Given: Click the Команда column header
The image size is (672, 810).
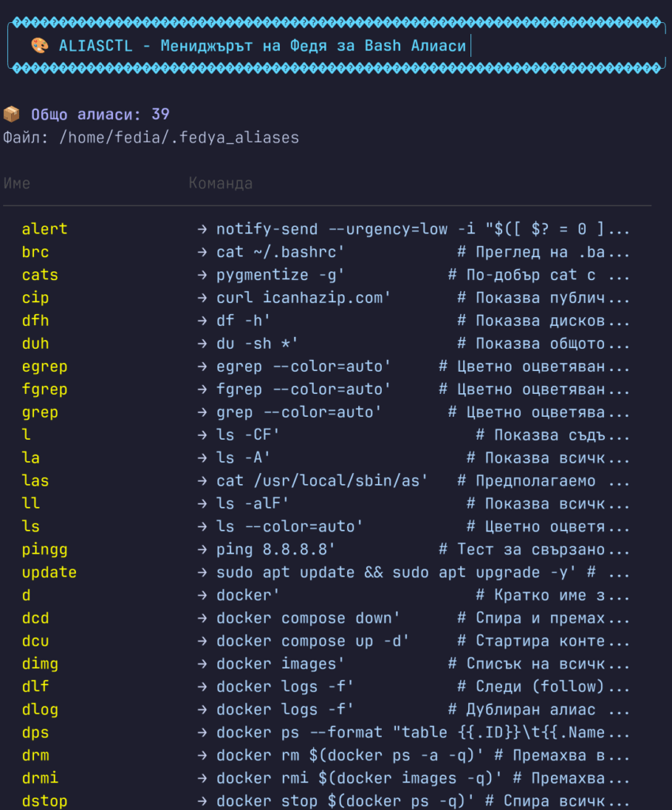Looking at the screenshot, I should [x=221, y=184].
